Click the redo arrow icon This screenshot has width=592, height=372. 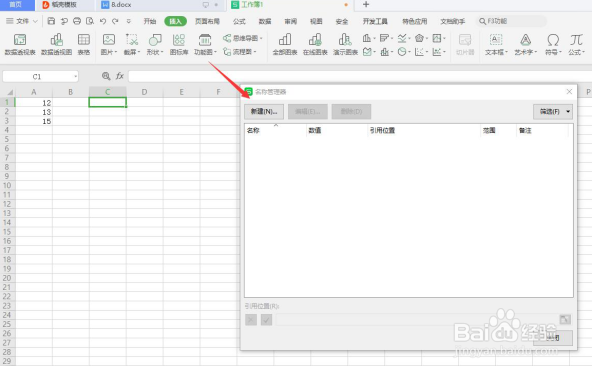pos(115,21)
